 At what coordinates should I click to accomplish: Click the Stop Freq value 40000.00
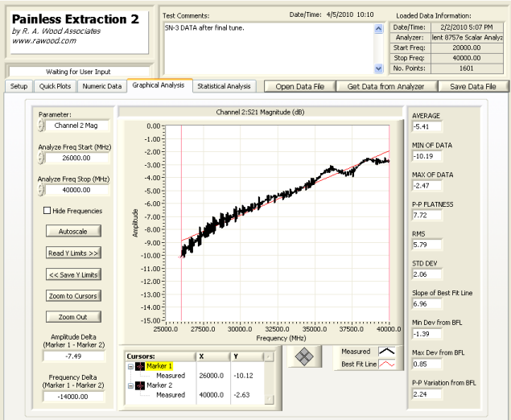(x=467, y=58)
